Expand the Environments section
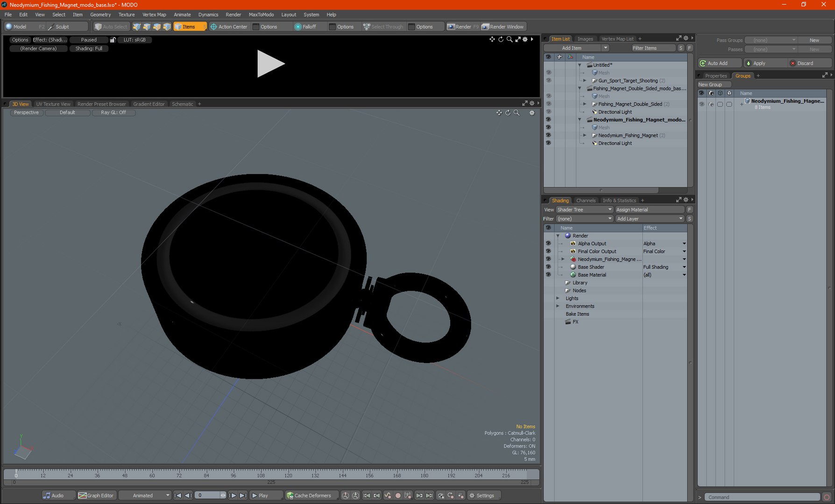The height and width of the screenshot is (504, 835). (558, 306)
